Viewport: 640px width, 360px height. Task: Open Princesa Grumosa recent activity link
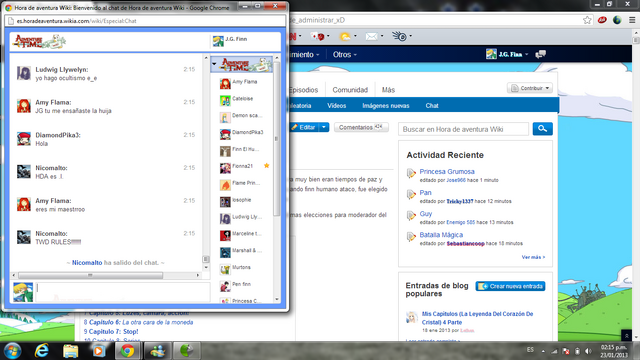click(447, 171)
